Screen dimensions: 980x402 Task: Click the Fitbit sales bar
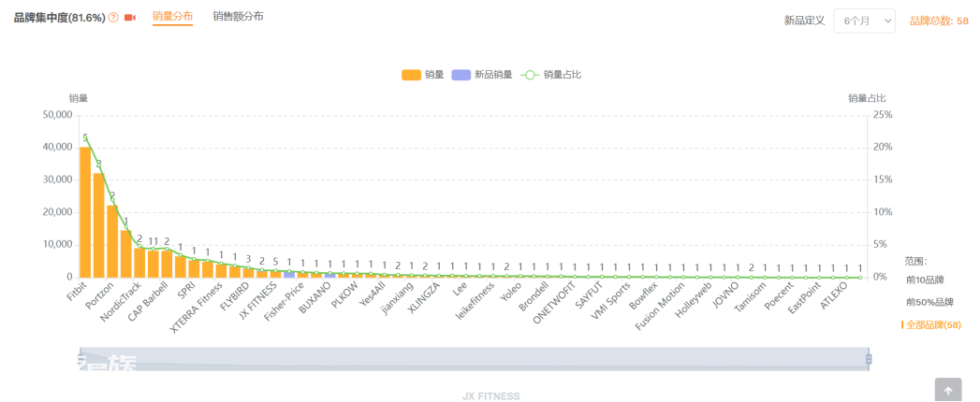(x=85, y=212)
